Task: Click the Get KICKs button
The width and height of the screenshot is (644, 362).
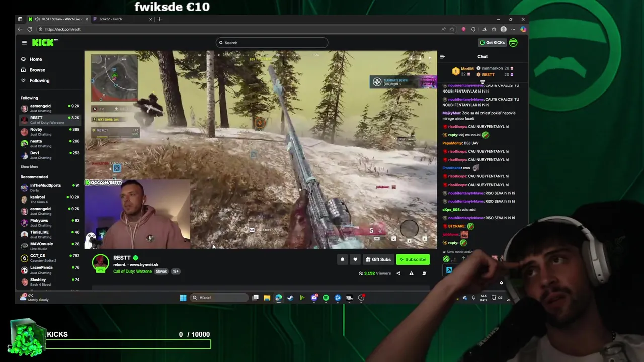Action: click(x=492, y=43)
